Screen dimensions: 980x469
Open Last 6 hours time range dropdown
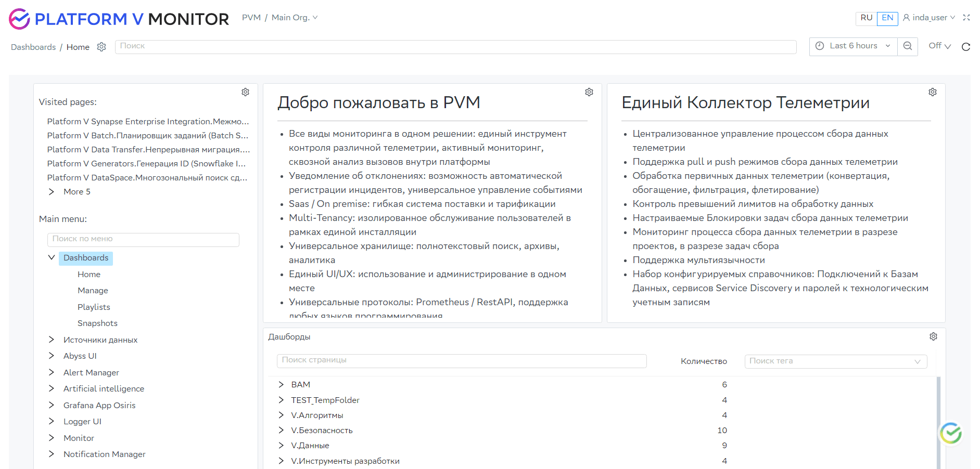coord(853,46)
